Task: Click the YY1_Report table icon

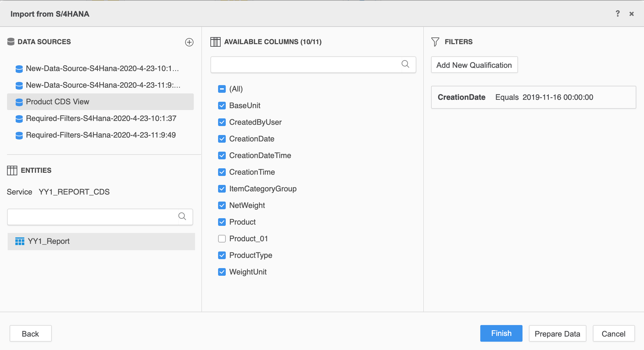Action: click(x=20, y=241)
